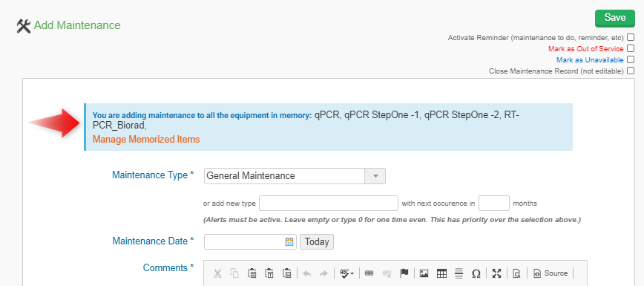Click the Copy icon in editor toolbar
644x286 pixels.
coord(234,273)
